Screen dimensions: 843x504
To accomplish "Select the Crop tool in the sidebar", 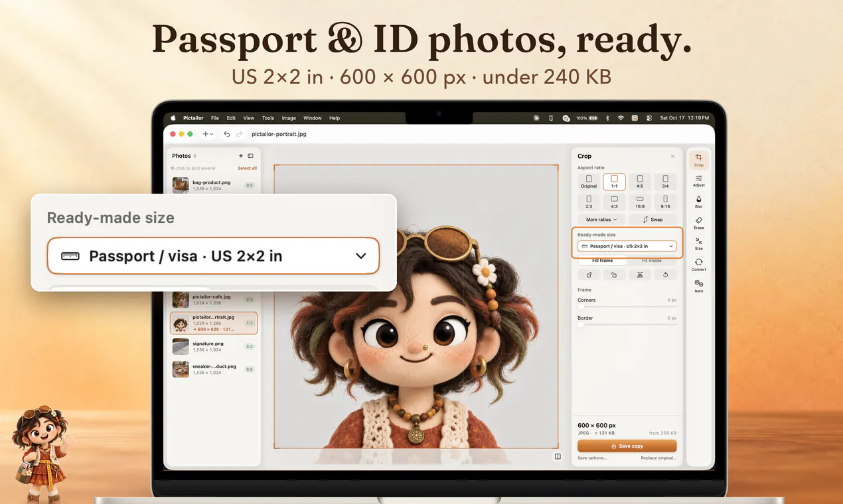I will 698,160.
